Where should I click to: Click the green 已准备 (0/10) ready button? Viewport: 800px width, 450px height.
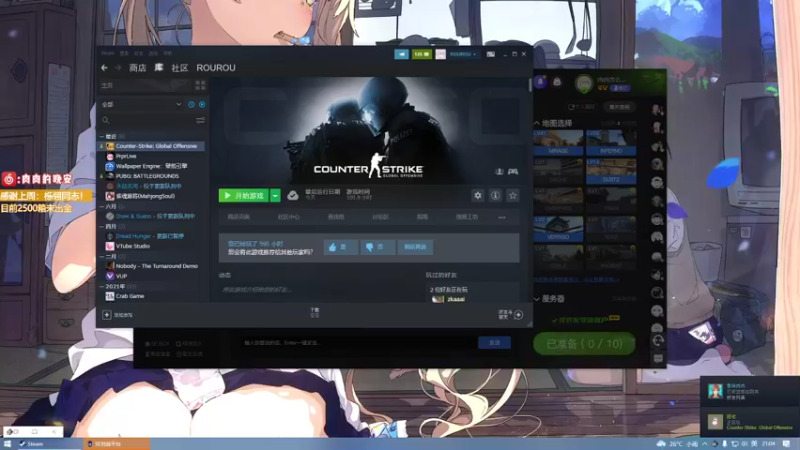pos(584,344)
